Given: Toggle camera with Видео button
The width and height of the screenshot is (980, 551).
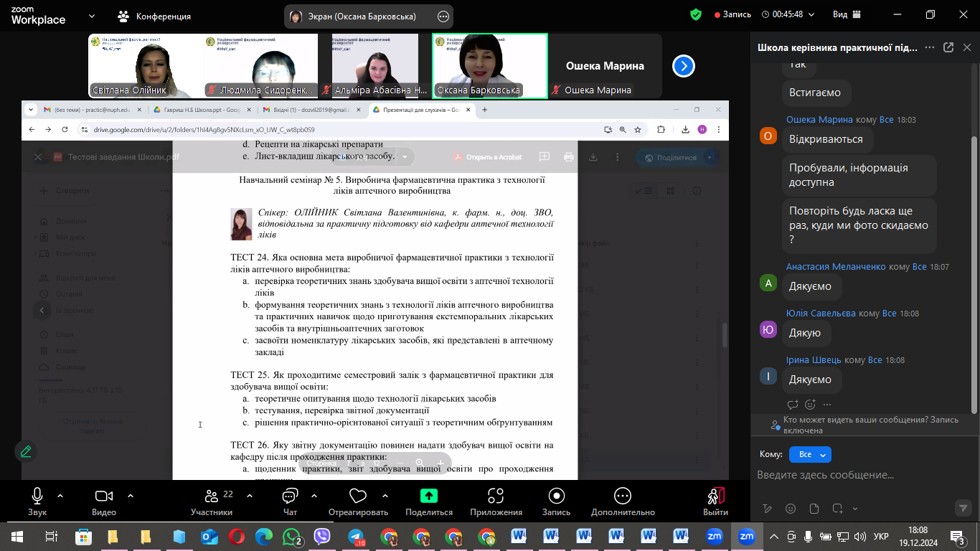Looking at the screenshot, I should [x=104, y=501].
